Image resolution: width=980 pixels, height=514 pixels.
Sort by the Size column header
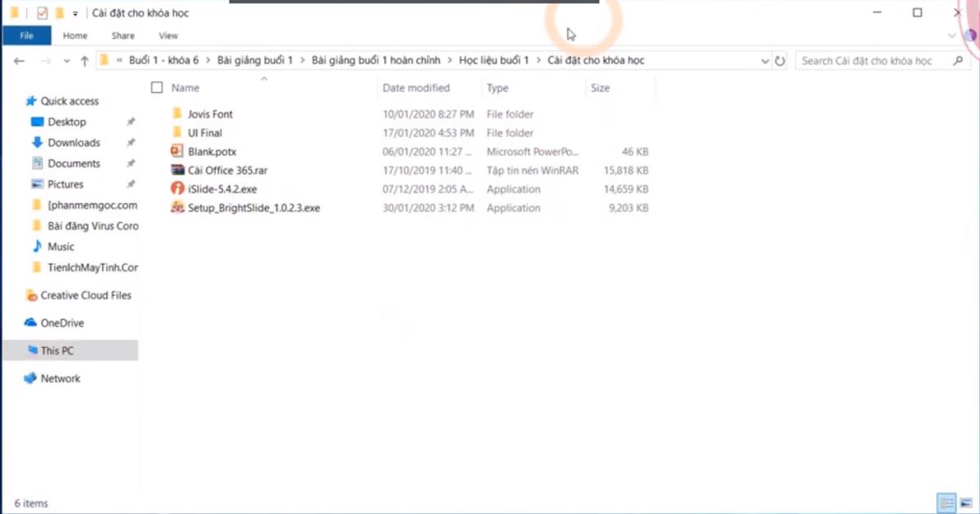click(600, 87)
